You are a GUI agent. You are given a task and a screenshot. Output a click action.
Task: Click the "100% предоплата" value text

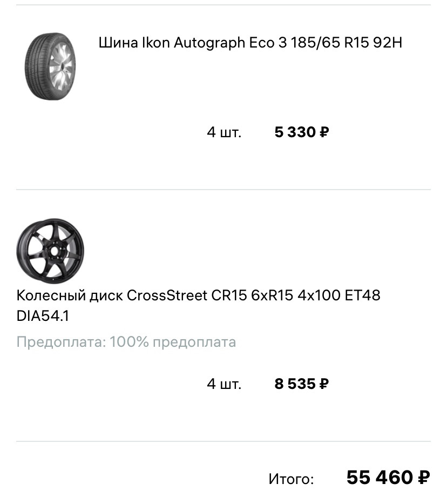[173, 342]
